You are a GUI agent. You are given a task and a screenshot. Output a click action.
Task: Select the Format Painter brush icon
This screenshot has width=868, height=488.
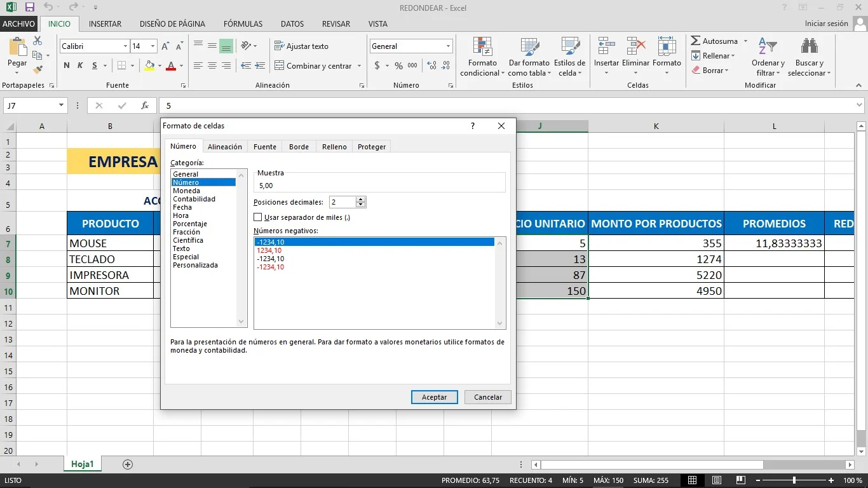click(x=37, y=69)
